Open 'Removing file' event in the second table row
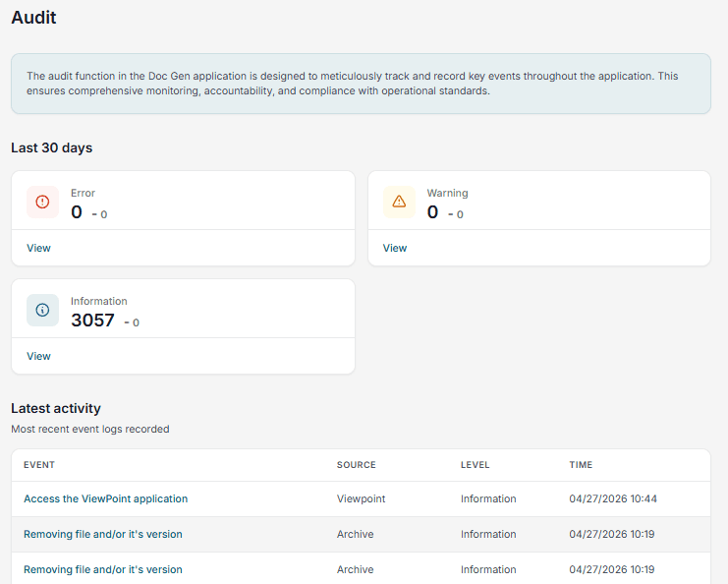 click(103, 534)
